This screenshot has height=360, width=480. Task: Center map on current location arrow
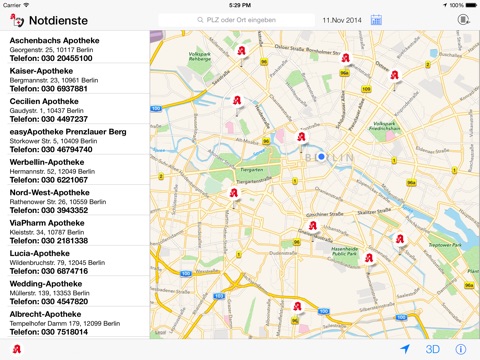pyautogui.click(x=405, y=349)
